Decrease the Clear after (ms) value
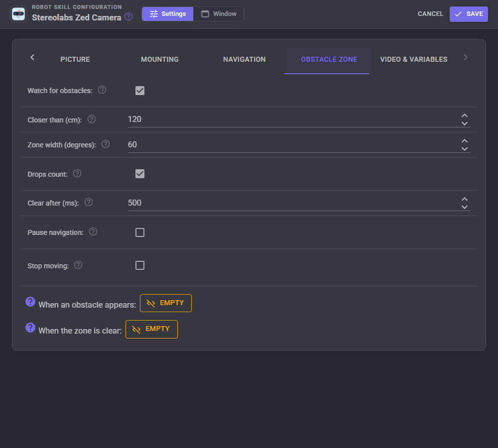498x448 pixels. [x=465, y=207]
